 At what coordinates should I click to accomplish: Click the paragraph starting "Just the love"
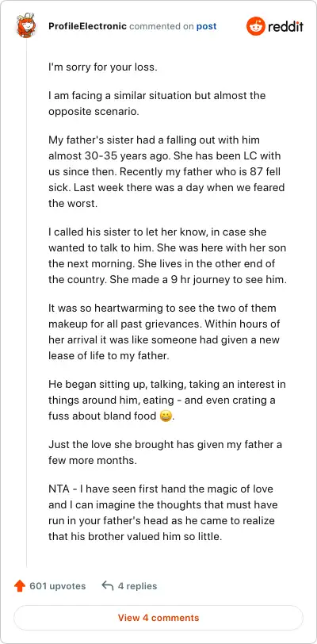[x=165, y=453]
